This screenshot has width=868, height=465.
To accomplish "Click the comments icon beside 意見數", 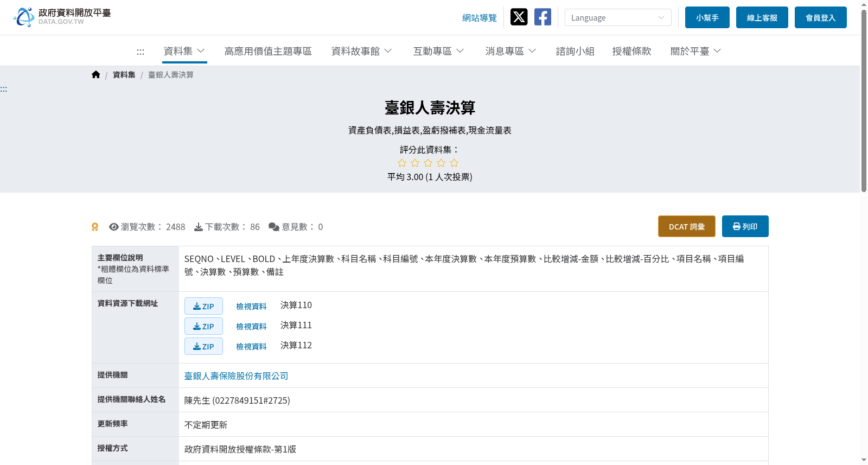I will 274,227.
